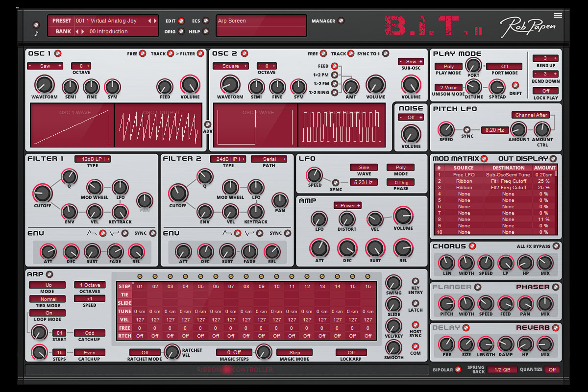Enable OSC 1 FREE mode

(x=143, y=53)
